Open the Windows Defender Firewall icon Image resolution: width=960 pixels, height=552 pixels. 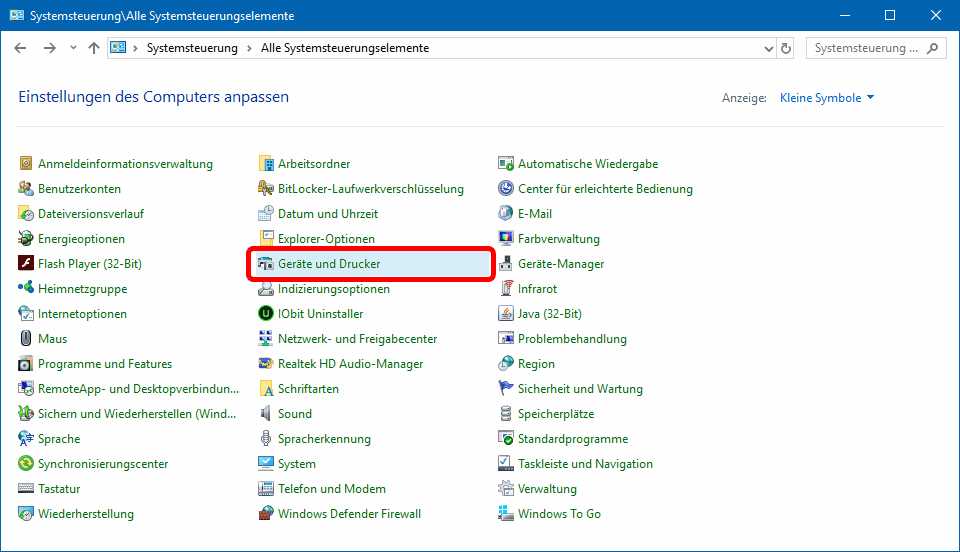pos(266,514)
